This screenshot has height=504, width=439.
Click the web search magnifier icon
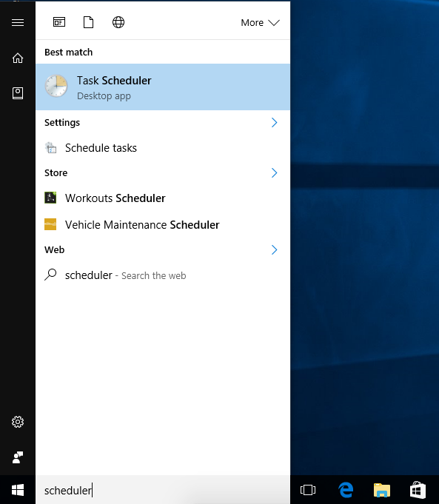click(x=50, y=275)
